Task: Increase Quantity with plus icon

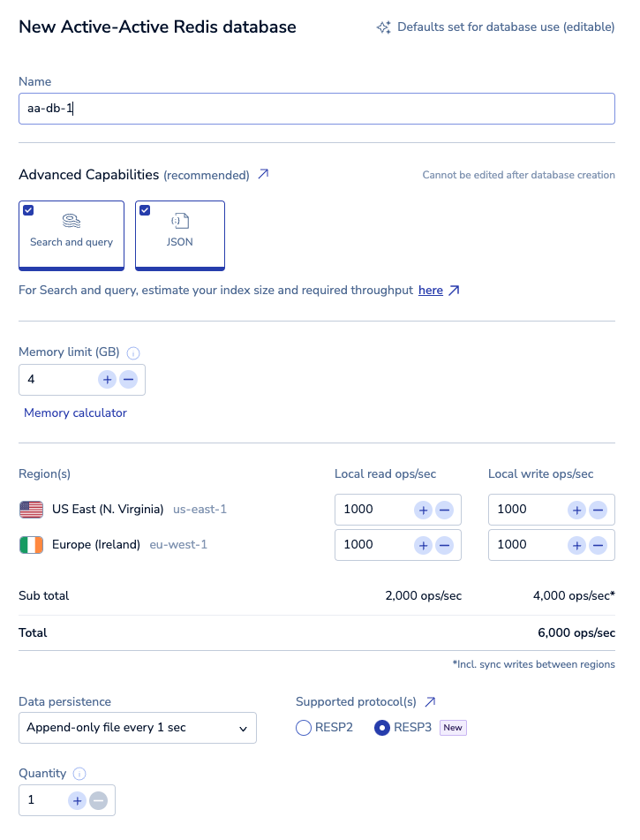Action: click(78, 800)
